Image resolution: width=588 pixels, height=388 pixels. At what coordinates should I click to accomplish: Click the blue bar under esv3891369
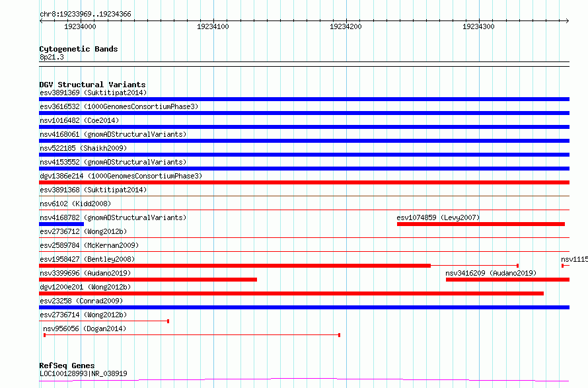coord(304,99)
